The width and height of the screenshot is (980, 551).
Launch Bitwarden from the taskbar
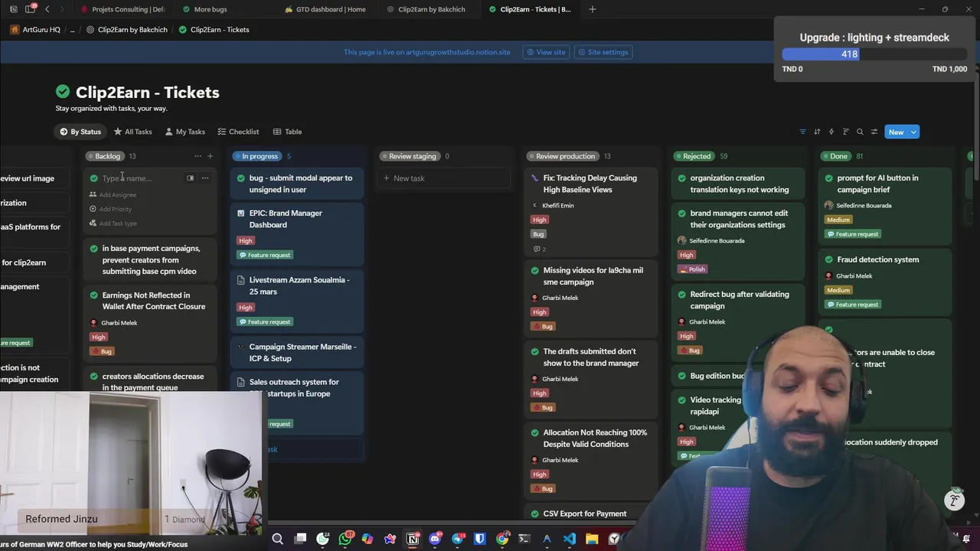point(480,539)
